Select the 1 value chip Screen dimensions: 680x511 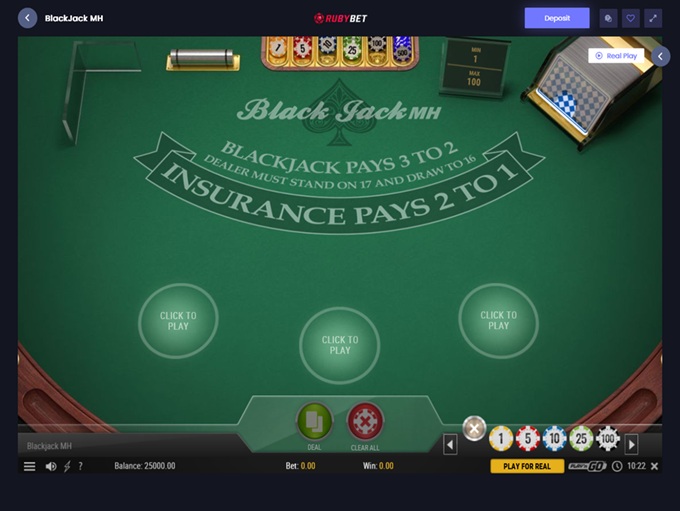coord(500,439)
